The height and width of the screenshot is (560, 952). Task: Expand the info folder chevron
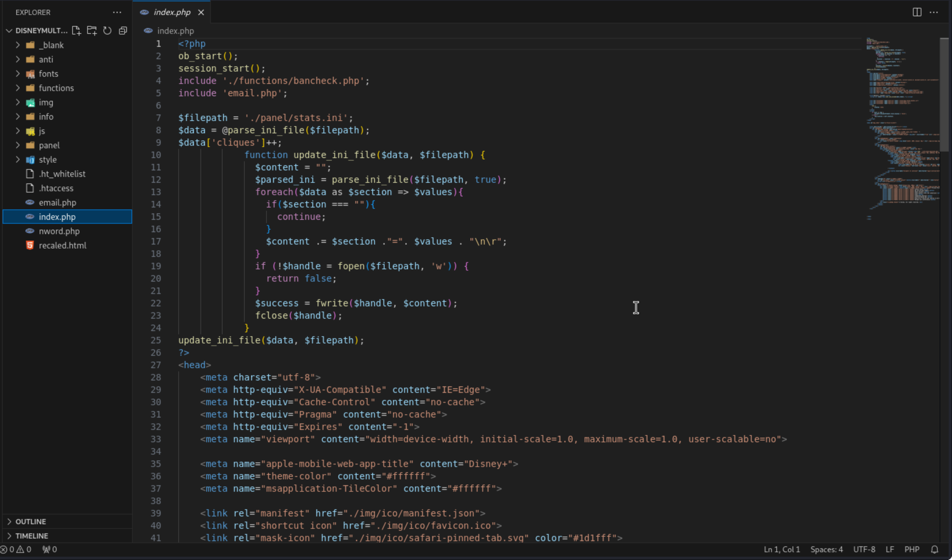[17, 117]
